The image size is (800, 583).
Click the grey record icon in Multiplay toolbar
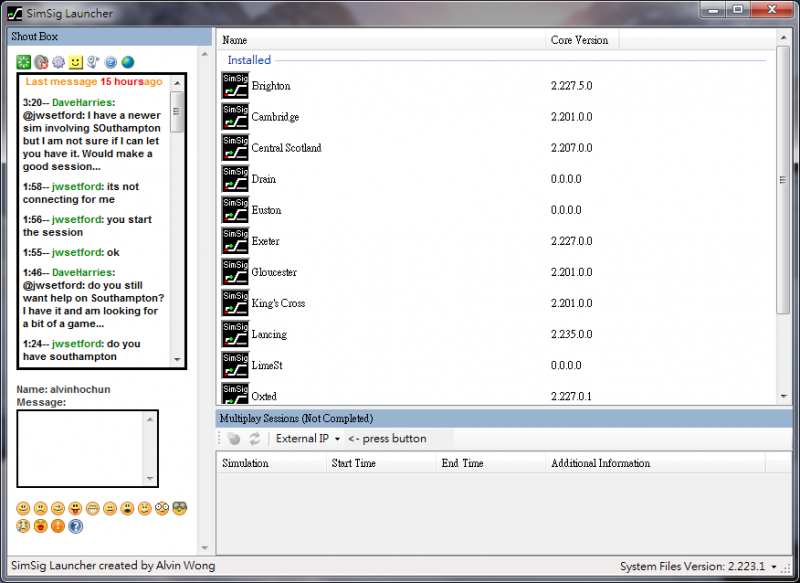click(x=234, y=439)
